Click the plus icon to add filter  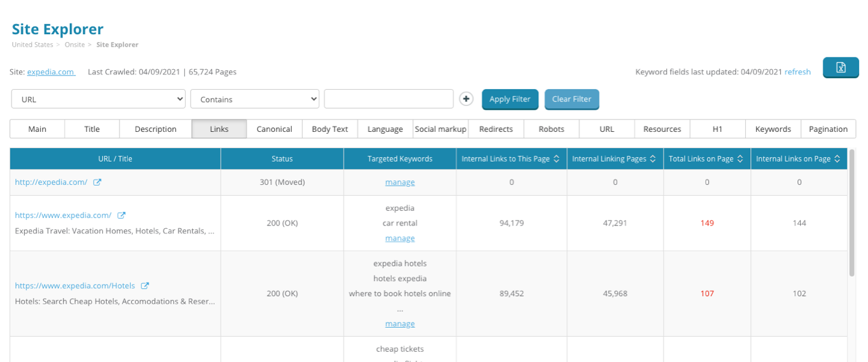[466, 99]
